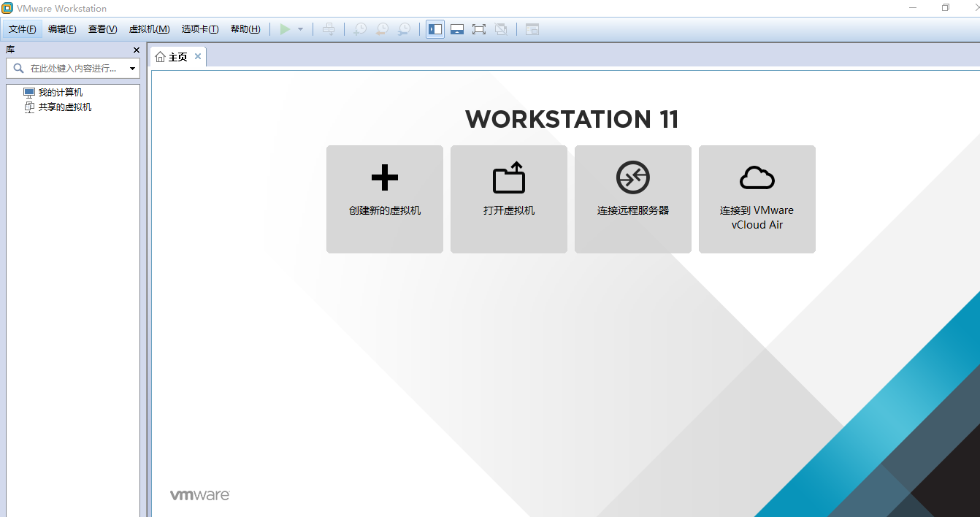
Task: Close the 库 library panel
Action: point(136,50)
